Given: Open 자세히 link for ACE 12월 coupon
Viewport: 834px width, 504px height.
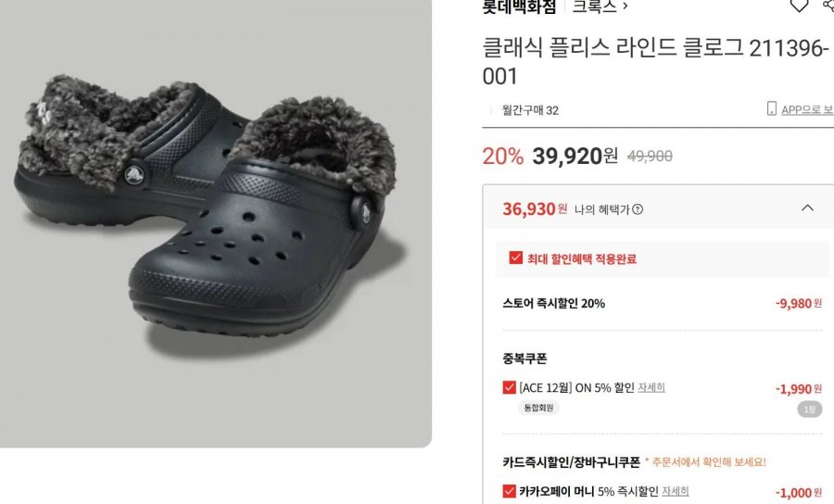Looking at the screenshot, I should point(651,387).
